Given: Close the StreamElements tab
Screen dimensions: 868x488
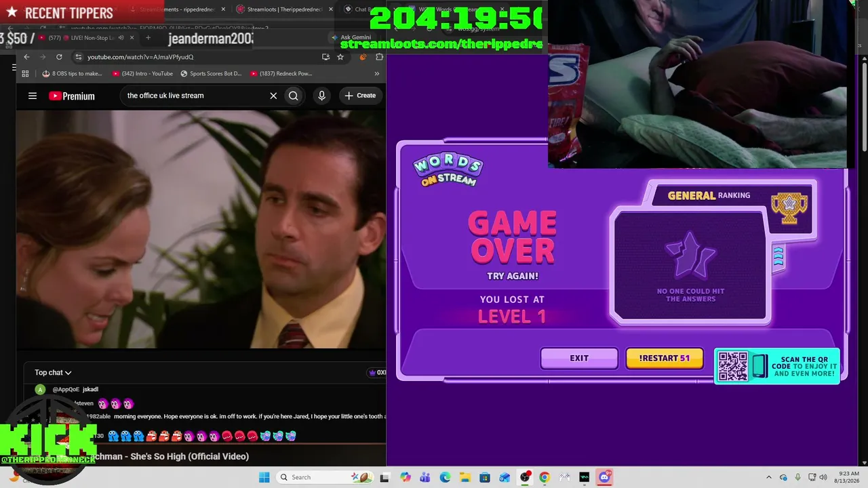Looking at the screenshot, I should pyautogui.click(x=223, y=9).
